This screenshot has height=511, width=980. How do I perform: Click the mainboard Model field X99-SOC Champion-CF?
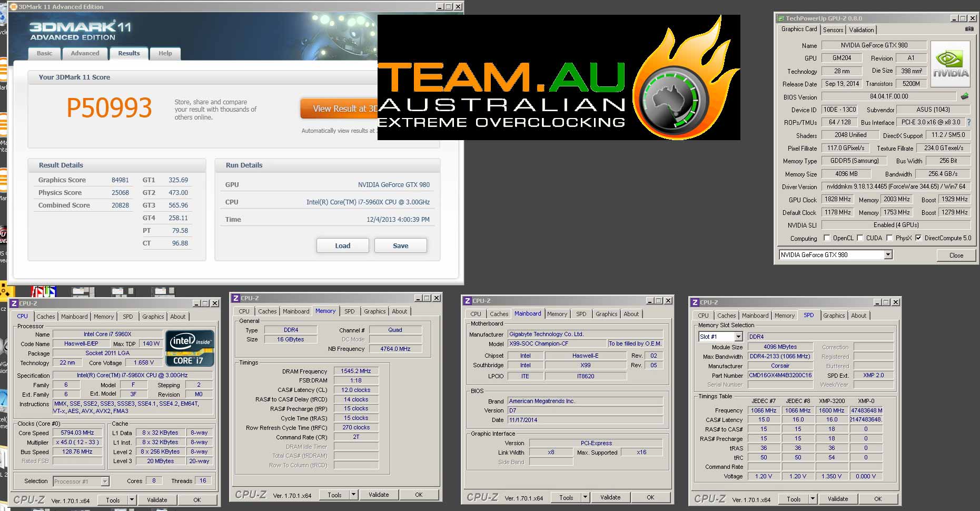pos(557,343)
